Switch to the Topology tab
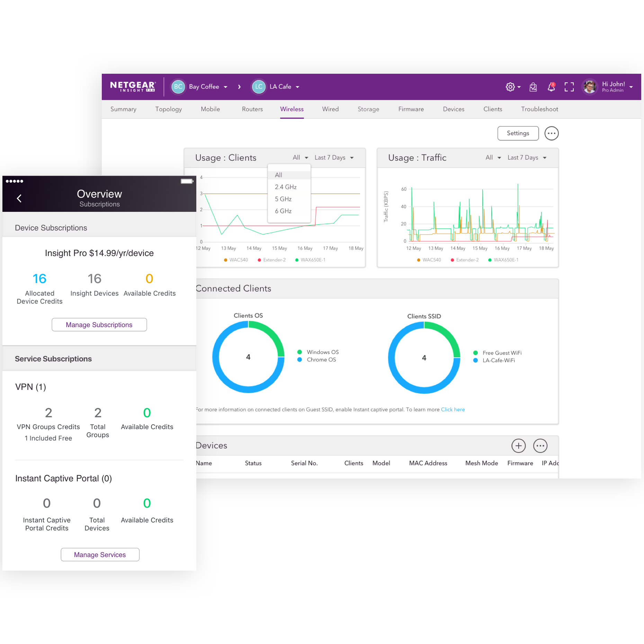644x644 pixels. 168,109
